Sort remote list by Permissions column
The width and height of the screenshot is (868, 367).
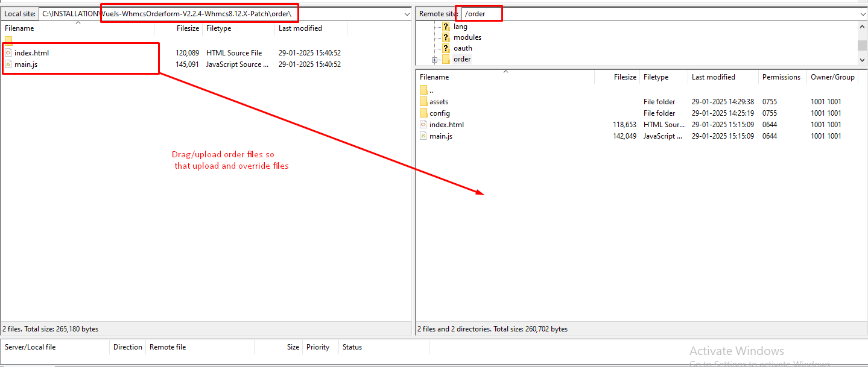coord(781,77)
